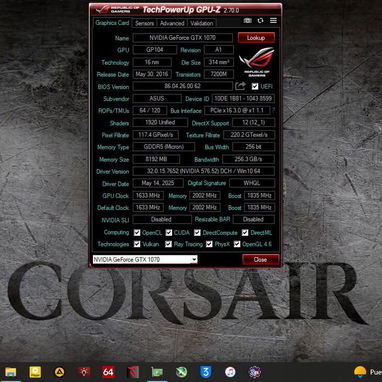The height and width of the screenshot is (382, 382).
Task: Click the ROPs/TMUs value 64 / 120
Action: click(x=149, y=110)
